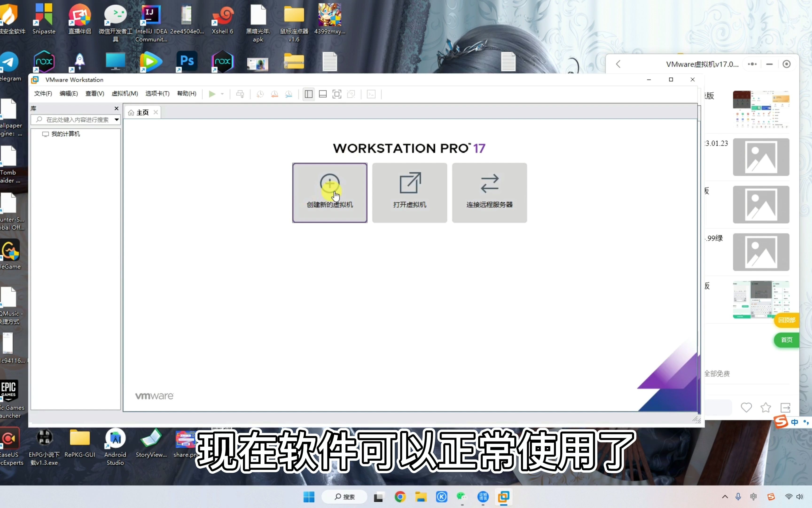The height and width of the screenshot is (508, 812).
Task: Open the 查看(V) menu
Action: [95, 93]
